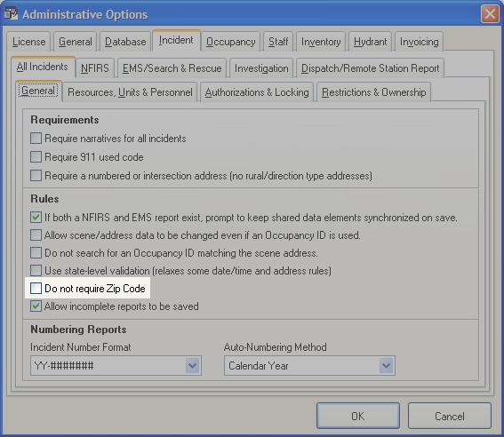Screen dimensions: 504x437
Task: Open the EMS/Search & Rescue tab
Action: 172,68
